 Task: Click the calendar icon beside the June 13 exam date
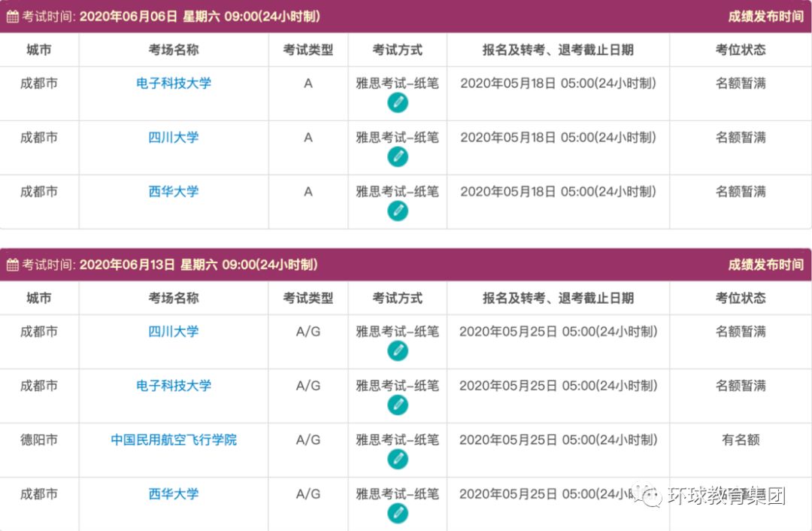(x=12, y=264)
